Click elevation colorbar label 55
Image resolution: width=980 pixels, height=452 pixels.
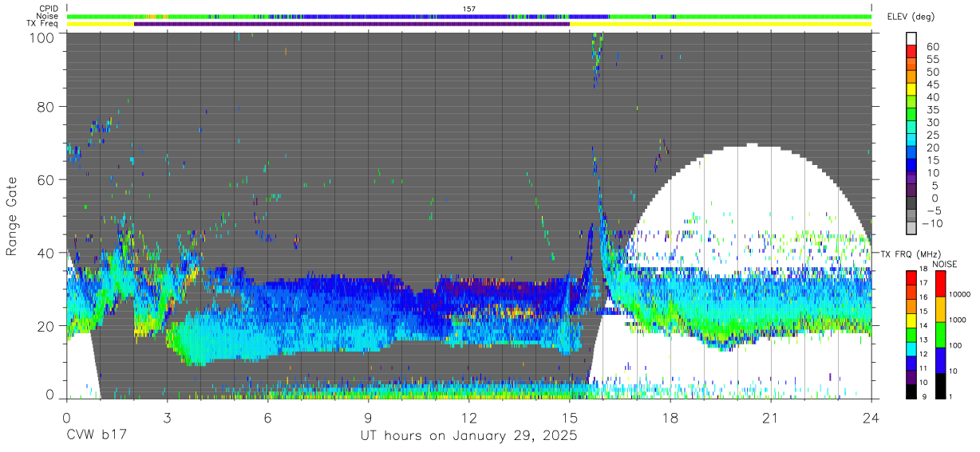click(932, 60)
